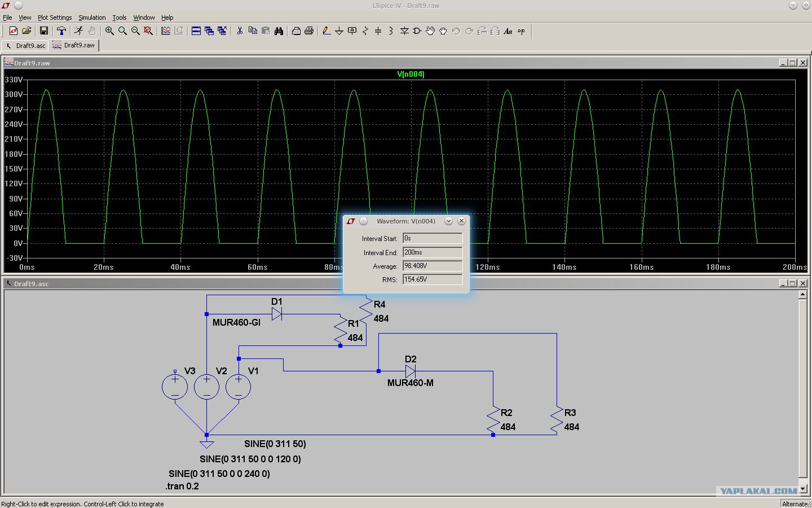
Task: Click the Halt simulation hand icon
Action: (x=92, y=31)
